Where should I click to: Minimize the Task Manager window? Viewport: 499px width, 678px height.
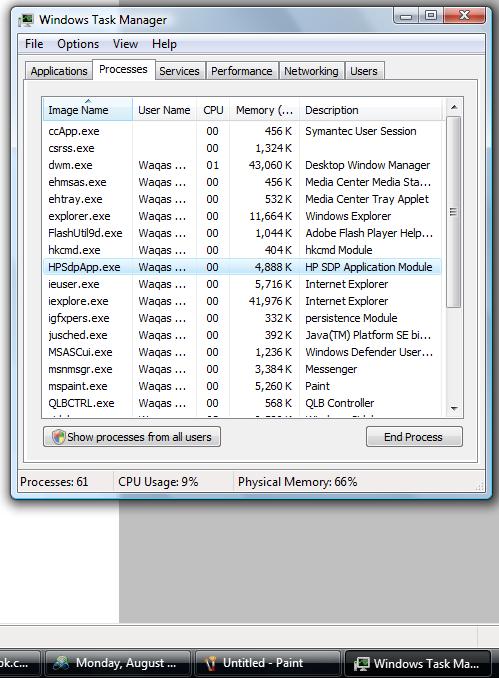click(406, 16)
